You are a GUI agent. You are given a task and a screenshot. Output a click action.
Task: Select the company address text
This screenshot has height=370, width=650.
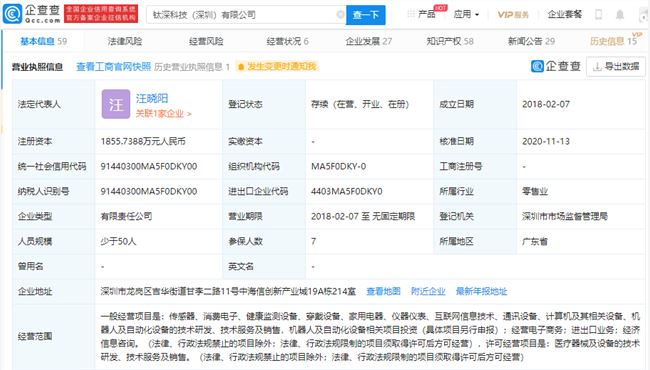tap(228, 291)
